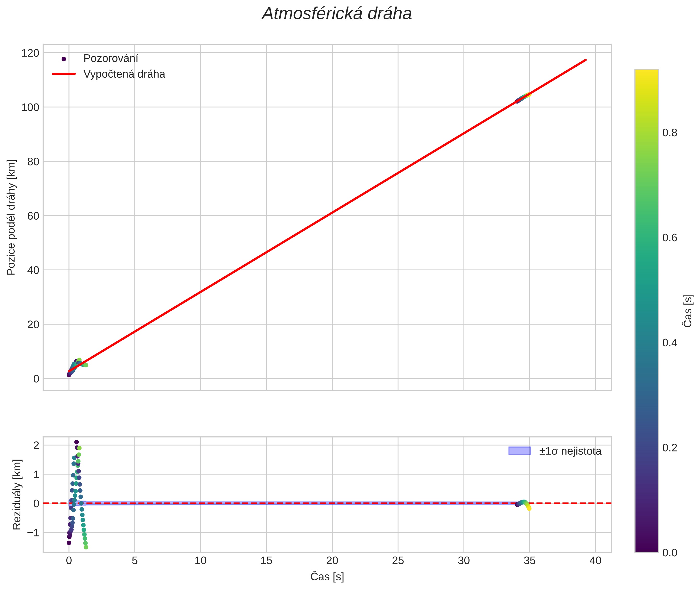Viewport: 700px width, 589px height.
Task: Click the yellow residual points near 35 s
Action: click(x=529, y=507)
